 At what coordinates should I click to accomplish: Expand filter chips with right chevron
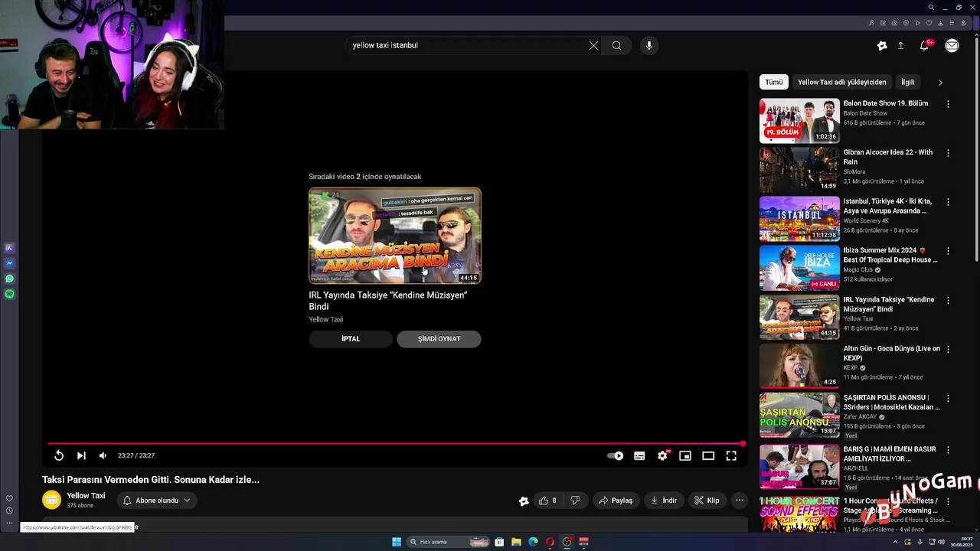tap(940, 82)
